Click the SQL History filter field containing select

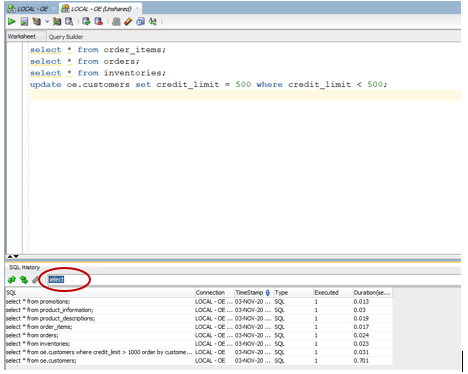[254, 280]
